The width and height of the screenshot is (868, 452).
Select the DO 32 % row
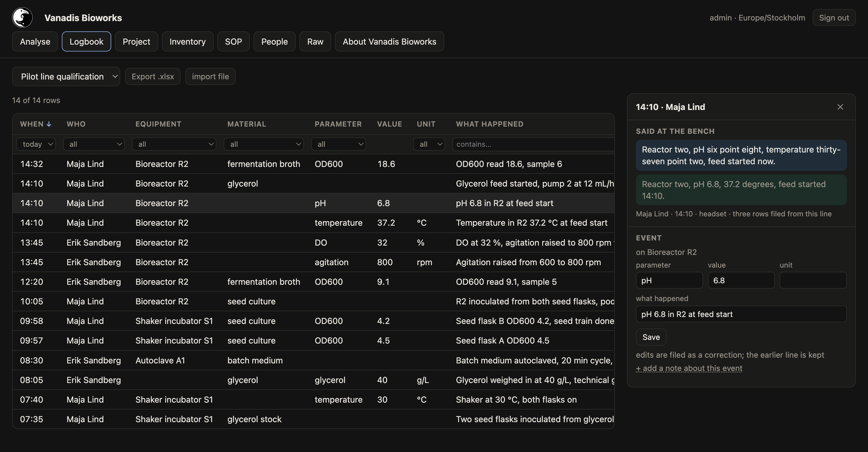tap(313, 242)
